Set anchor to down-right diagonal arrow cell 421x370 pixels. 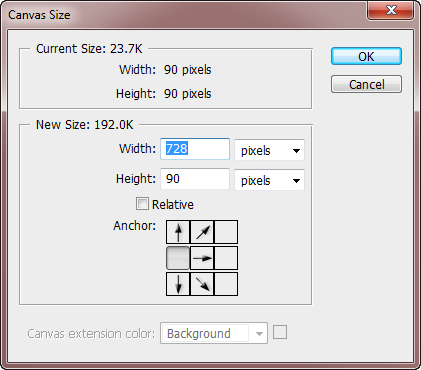[202, 284]
